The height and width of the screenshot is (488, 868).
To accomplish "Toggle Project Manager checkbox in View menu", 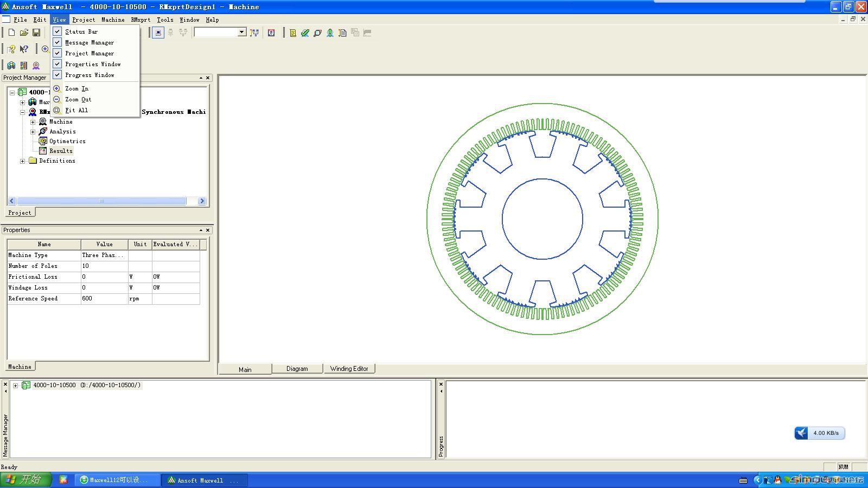I will tap(57, 53).
